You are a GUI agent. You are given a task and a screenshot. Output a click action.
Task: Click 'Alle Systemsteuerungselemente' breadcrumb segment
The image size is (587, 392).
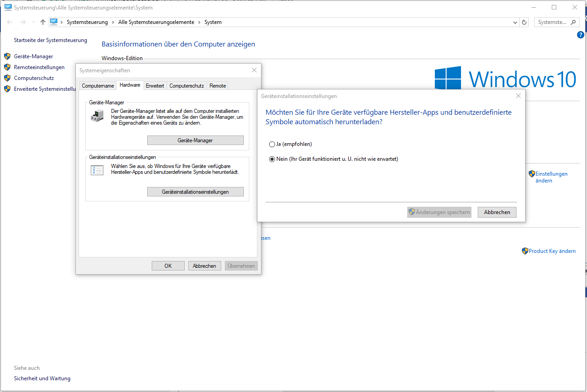coord(156,22)
